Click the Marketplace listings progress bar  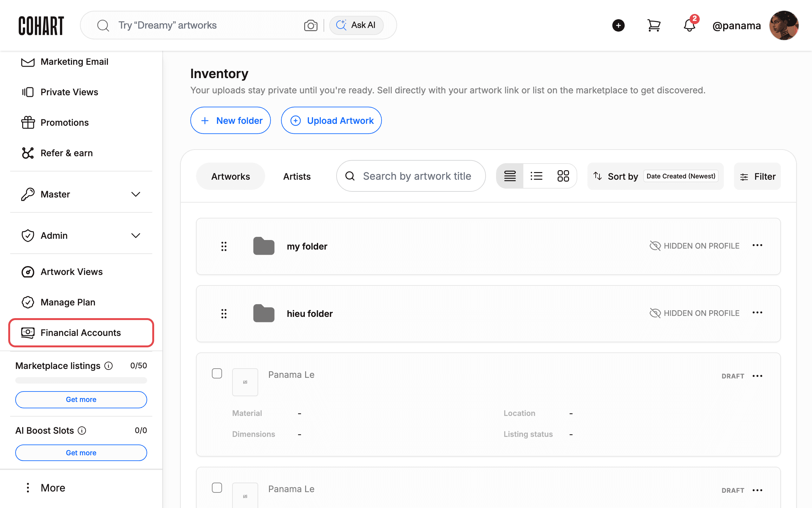[x=81, y=380]
